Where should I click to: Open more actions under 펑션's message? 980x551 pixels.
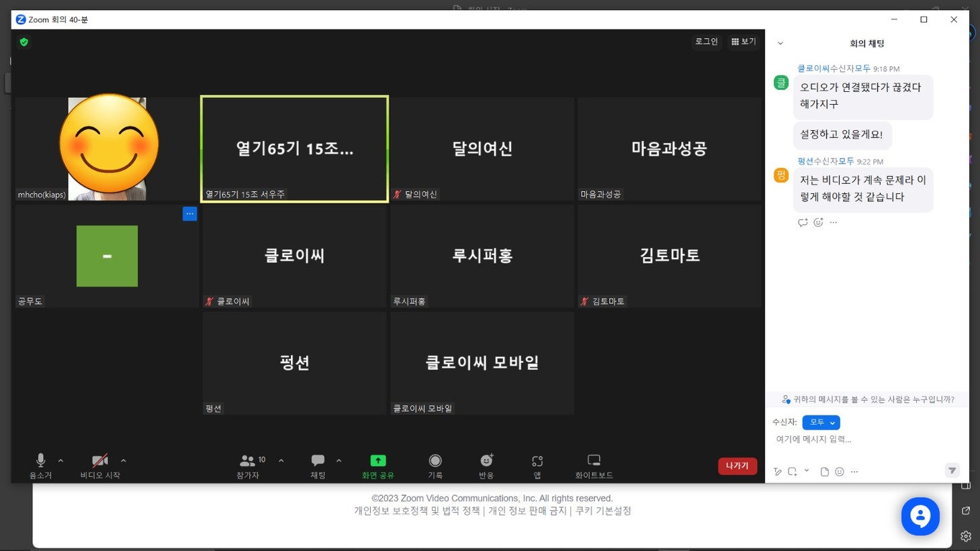pos(834,222)
